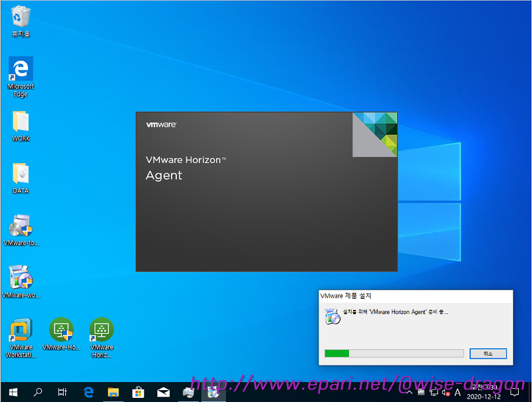Image resolution: width=532 pixels, height=402 pixels.
Task: Switch to VMware installer taskbar item
Action: pos(213,393)
